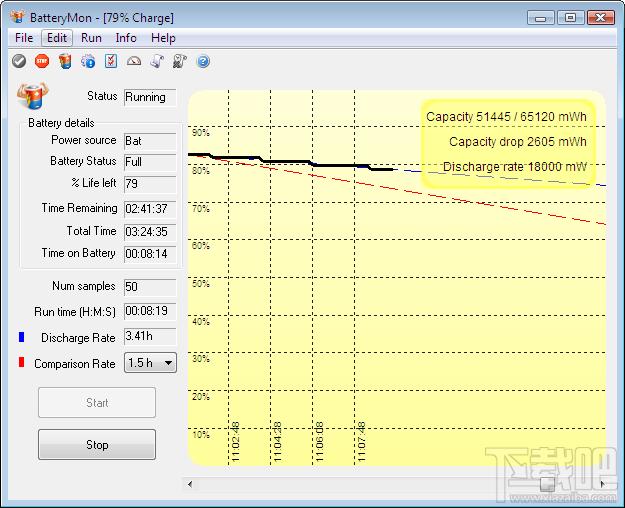Open the Help menu
The image size is (625, 508).
(x=163, y=38)
